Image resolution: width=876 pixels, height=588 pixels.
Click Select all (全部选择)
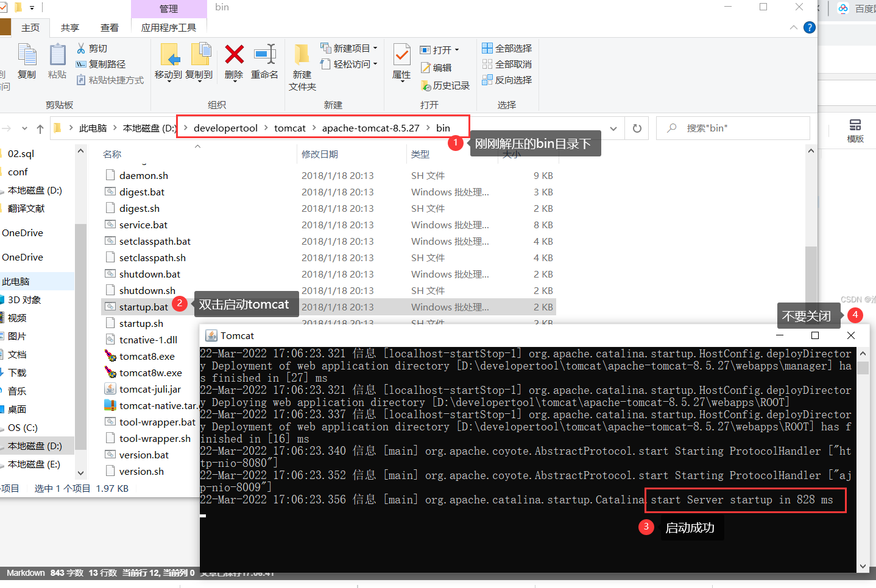507,48
